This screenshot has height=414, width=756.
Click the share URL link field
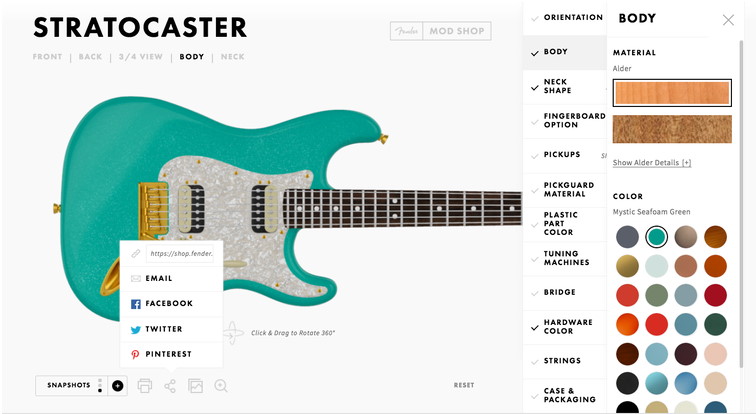pos(181,254)
